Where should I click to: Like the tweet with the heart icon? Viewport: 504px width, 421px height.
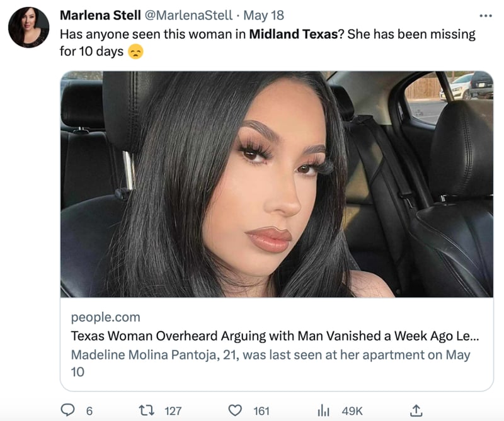235,410
